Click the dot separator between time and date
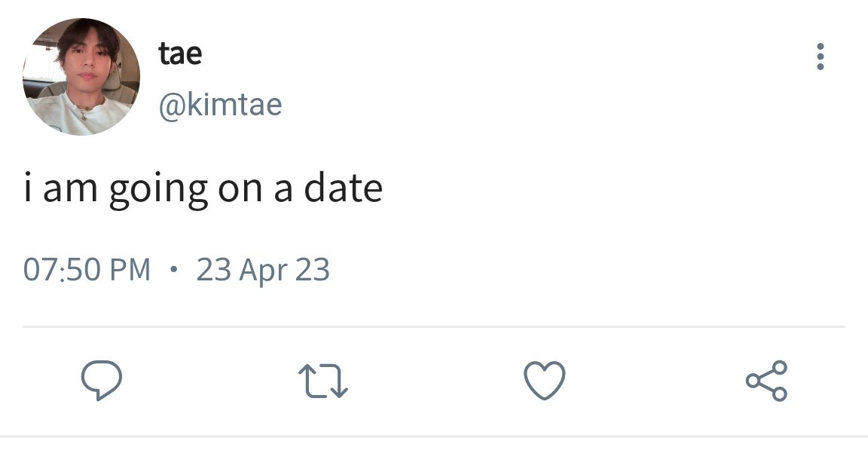 [174, 270]
